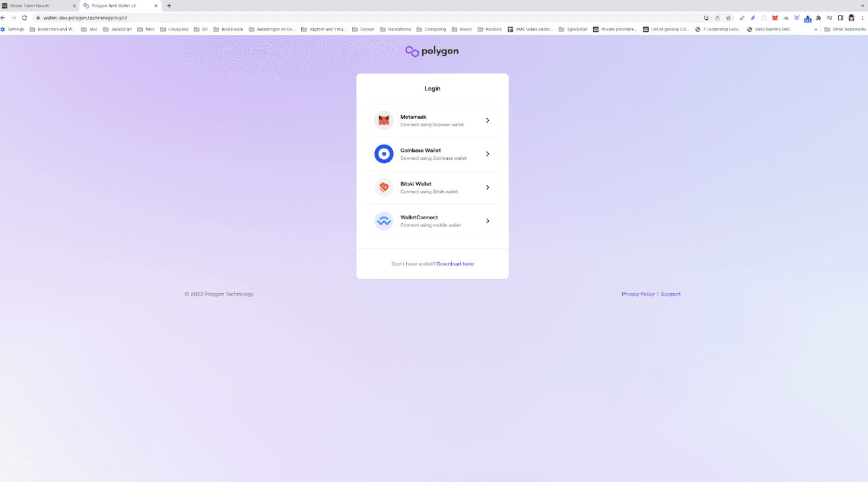Image resolution: width=868 pixels, height=482 pixels.
Task: Open the Real Estate bookmarks folder
Action: click(228, 29)
